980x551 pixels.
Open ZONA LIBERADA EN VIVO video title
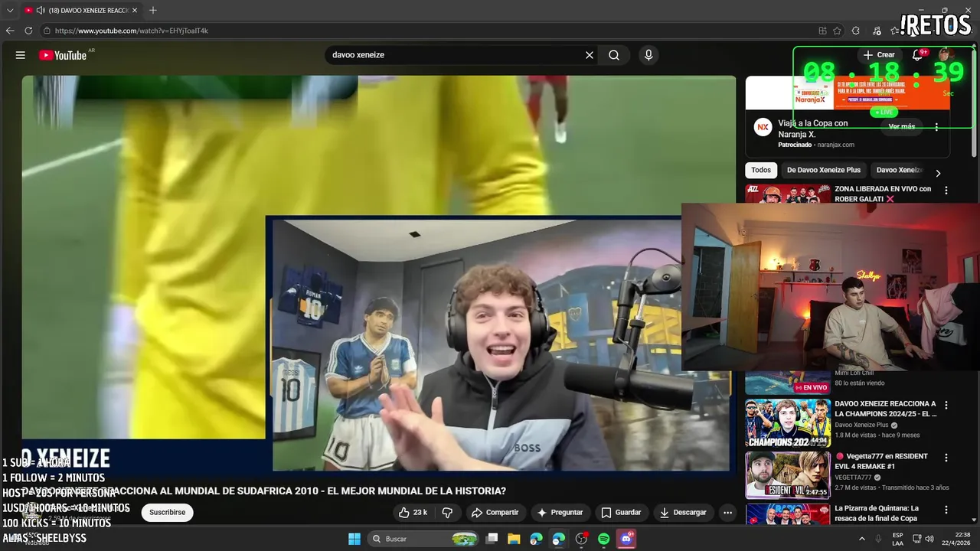[883, 194]
